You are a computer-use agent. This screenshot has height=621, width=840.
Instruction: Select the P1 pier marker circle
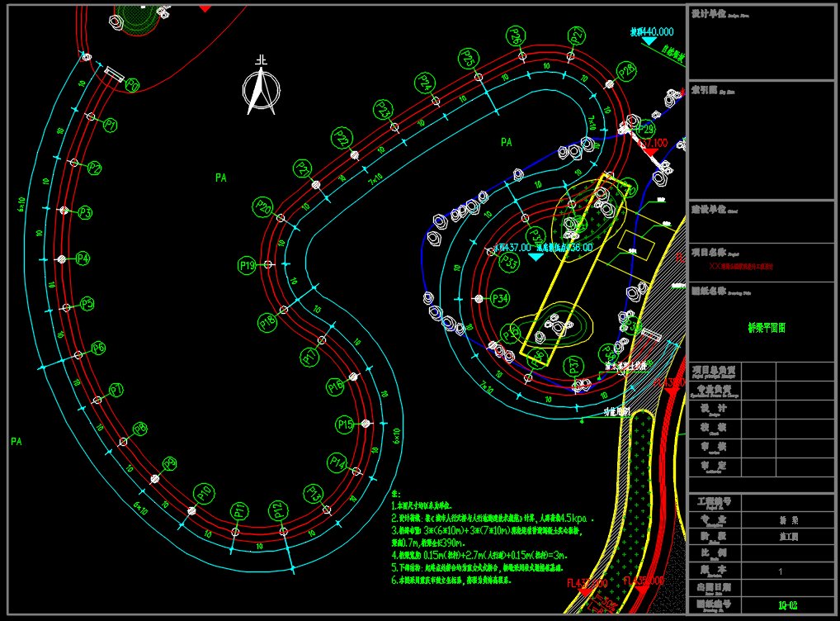[110, 125]
